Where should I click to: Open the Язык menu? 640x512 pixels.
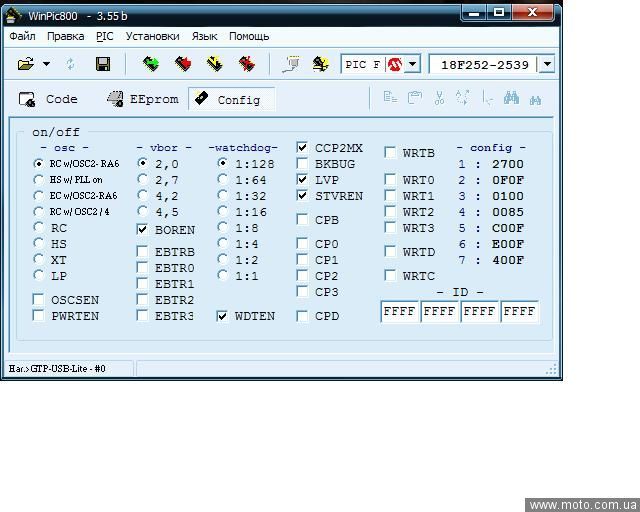pos(204,36)
